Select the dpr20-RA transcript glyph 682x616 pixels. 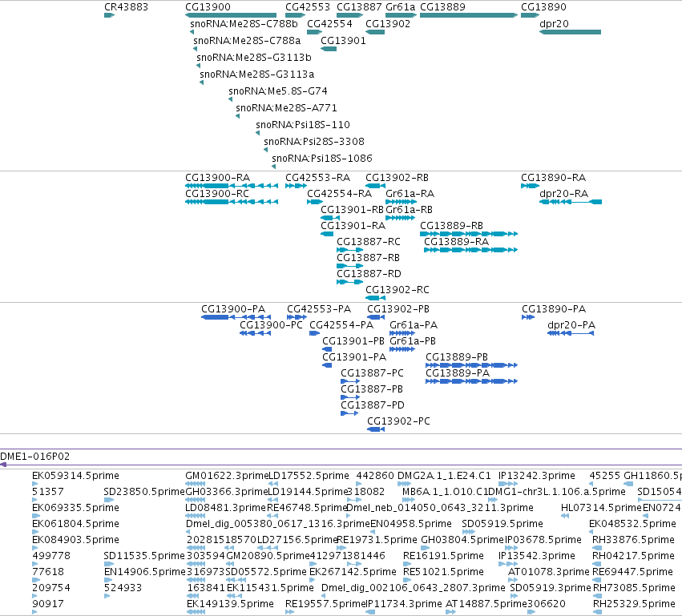(571, 202)
